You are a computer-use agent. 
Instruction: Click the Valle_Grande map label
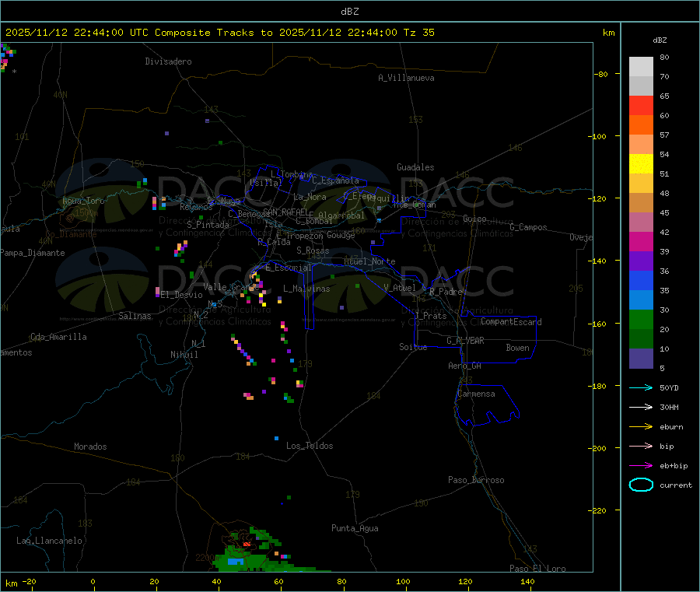[x=231, y=287]
